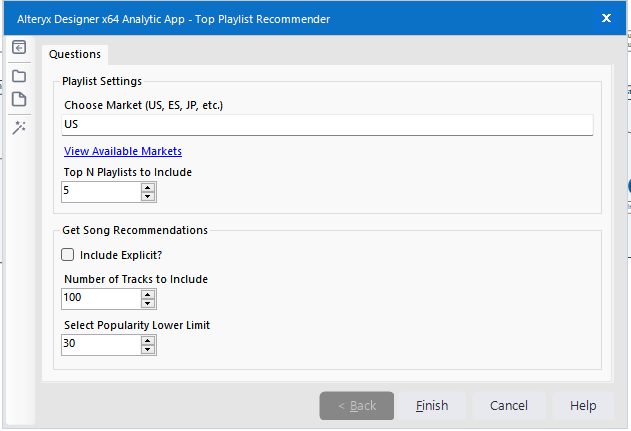Select the Number of Tracks input box
This screenshot has width=631, height=431.
100,298
